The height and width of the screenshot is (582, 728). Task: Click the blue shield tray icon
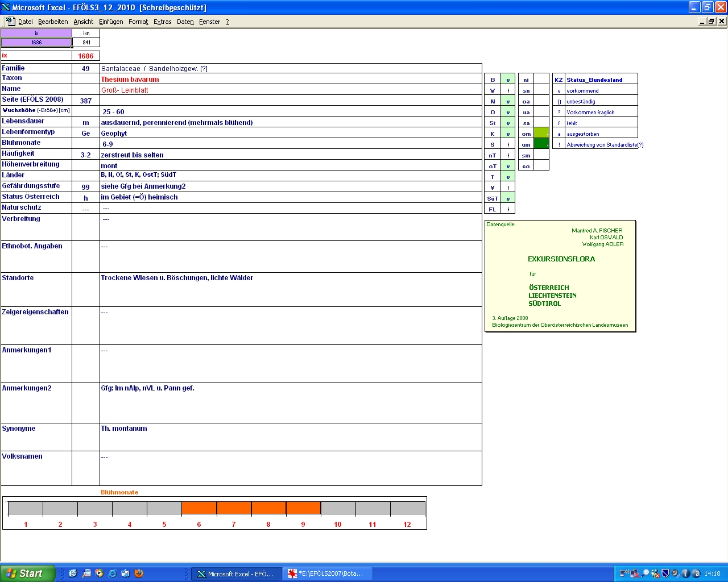point(665,573)
